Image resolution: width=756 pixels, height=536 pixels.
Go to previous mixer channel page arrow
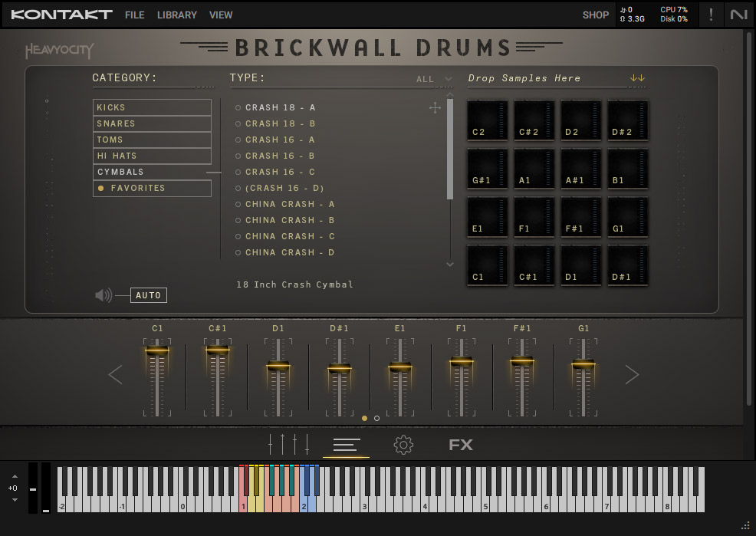point(115,374)
